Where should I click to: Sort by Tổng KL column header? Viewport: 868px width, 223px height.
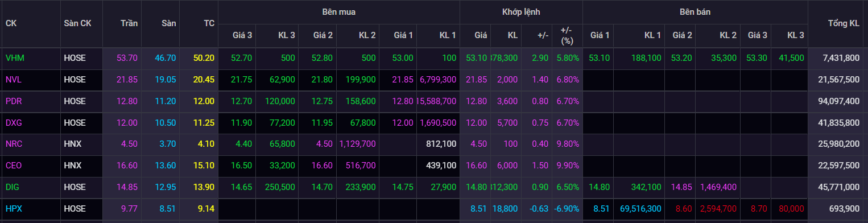[x=843, y=23]
